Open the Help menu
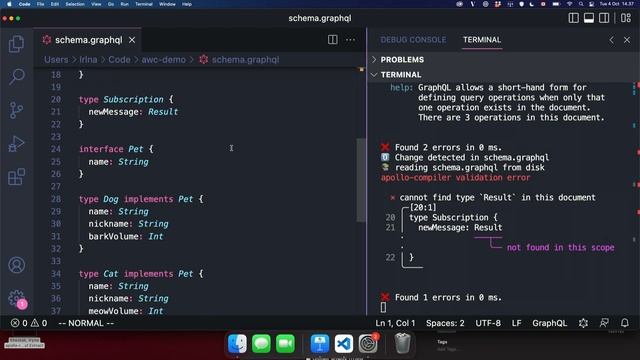The height and width of the screenshot is (360, 640). [x=187, y=4]
